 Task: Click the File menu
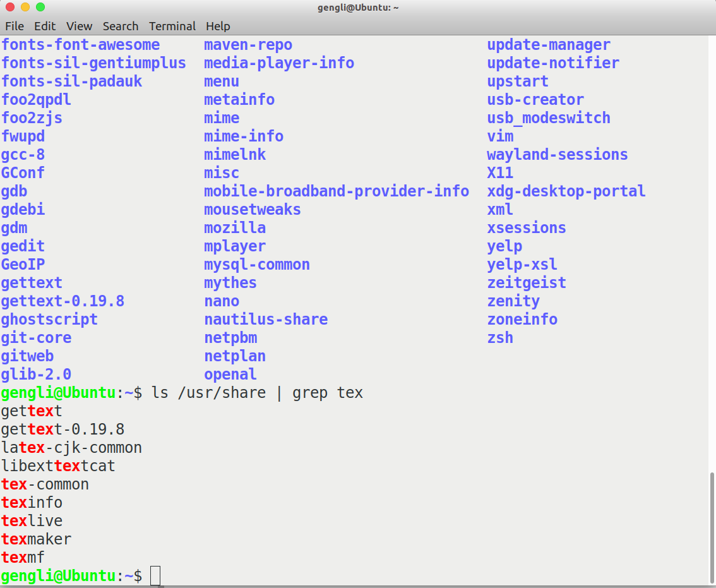pos(14,26)
